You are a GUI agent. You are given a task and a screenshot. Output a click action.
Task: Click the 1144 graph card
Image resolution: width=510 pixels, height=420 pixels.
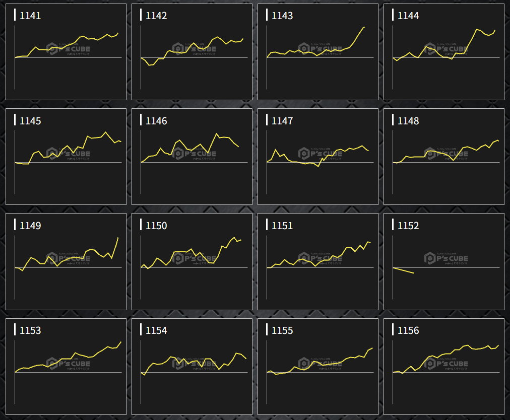coord(444,52)
